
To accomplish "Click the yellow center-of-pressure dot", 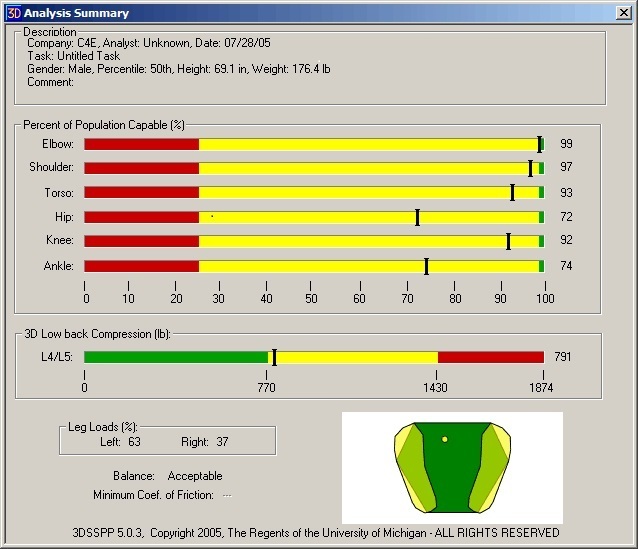I will (445, 439).
